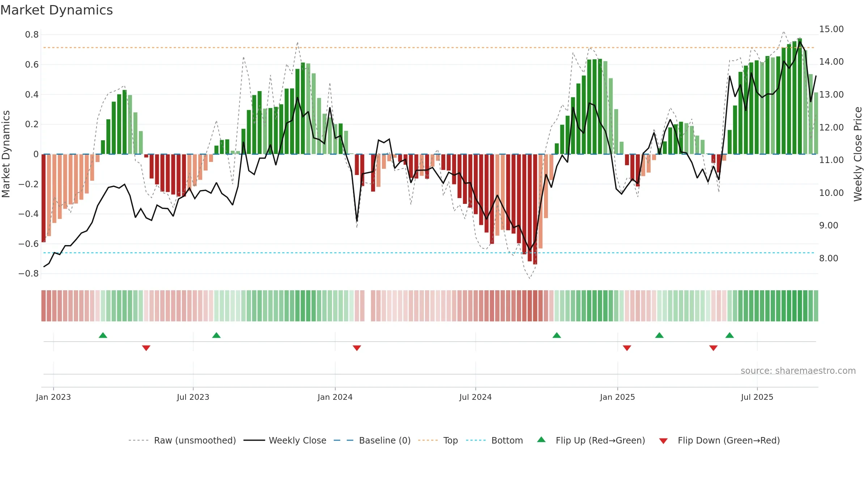Click the 0 baseline left axis label

coord(36,154)
